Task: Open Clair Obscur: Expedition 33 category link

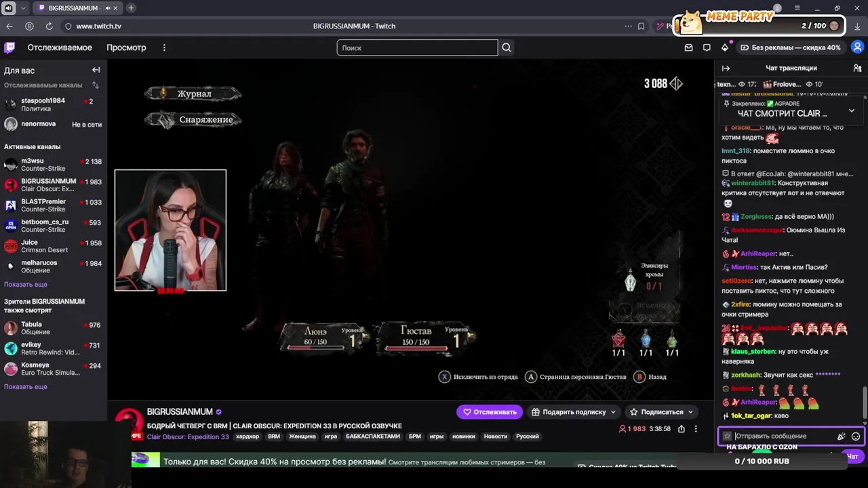Action: coord(188,436)
